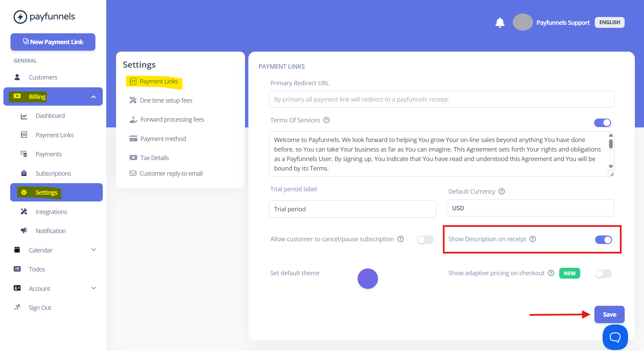Image resolution: width=644 pixels, height=351 pixels.
Task: Click the Subscriptions icon
Action: click(x=24, y=173)
